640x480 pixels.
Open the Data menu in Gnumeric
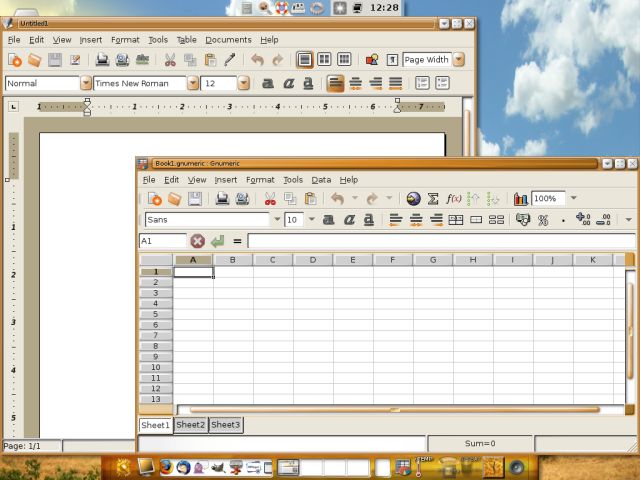click(321, 180)
